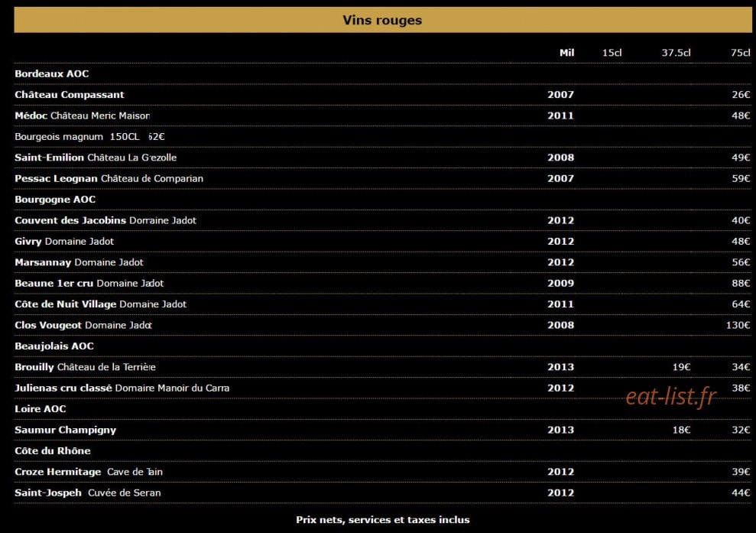Screen dimensions: 756x533
Task: Select the 'Saumur Champigny' wine name
Action: pyautogui.click(x=65, y=431)
